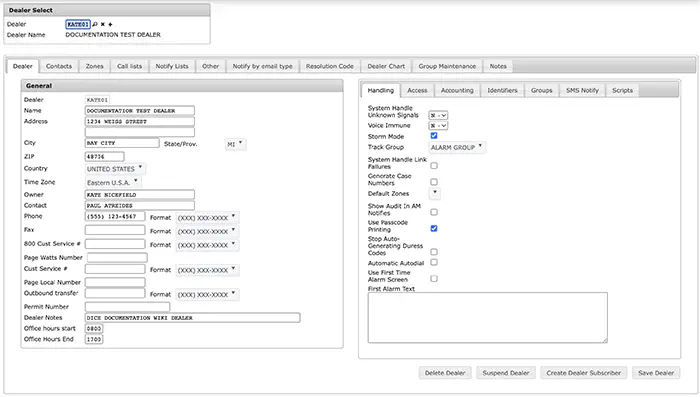This screenshot has height=397, width=700.
Task: Click the Save Dealer button
Action: click(656, 373)
